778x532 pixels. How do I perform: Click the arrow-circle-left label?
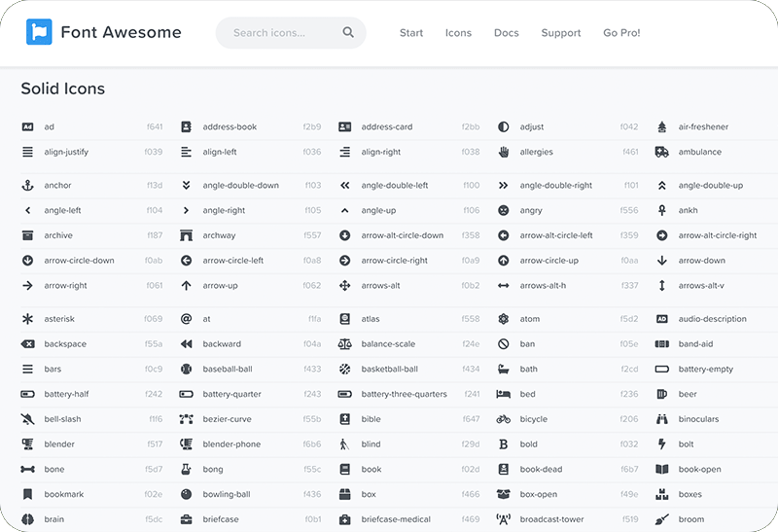(232, 261)
